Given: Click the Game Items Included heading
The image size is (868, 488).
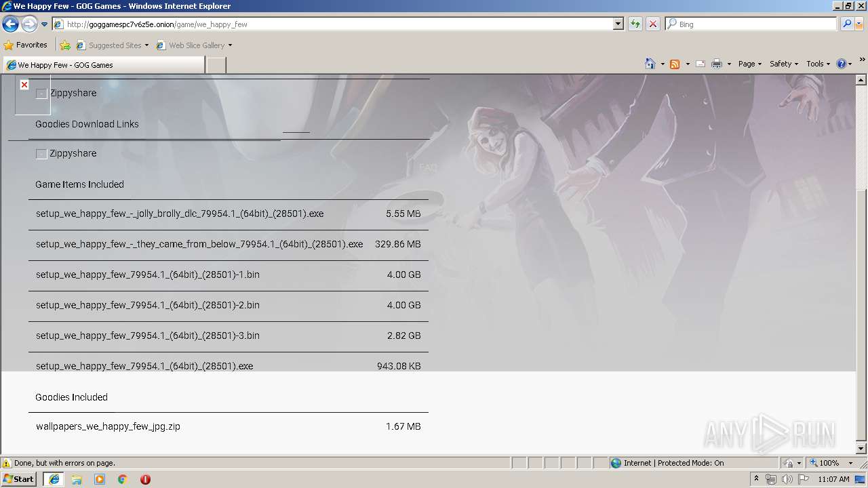Looking at the screenshot, I should (x=79, y=184).
